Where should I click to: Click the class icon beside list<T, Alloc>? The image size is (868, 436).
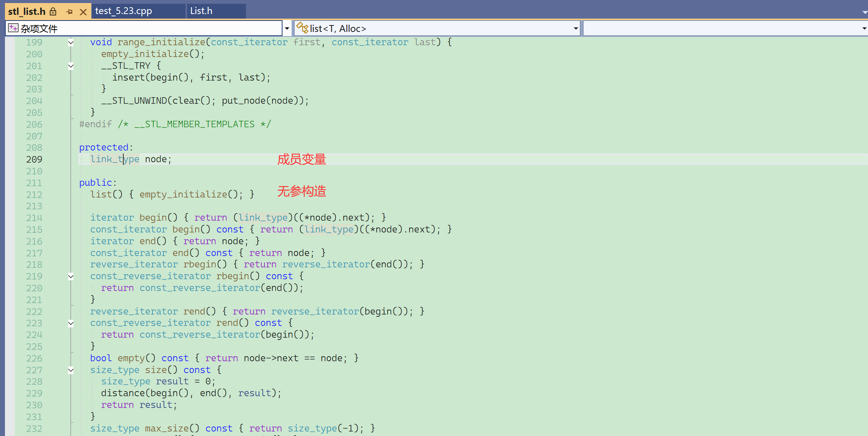(302, 28)
